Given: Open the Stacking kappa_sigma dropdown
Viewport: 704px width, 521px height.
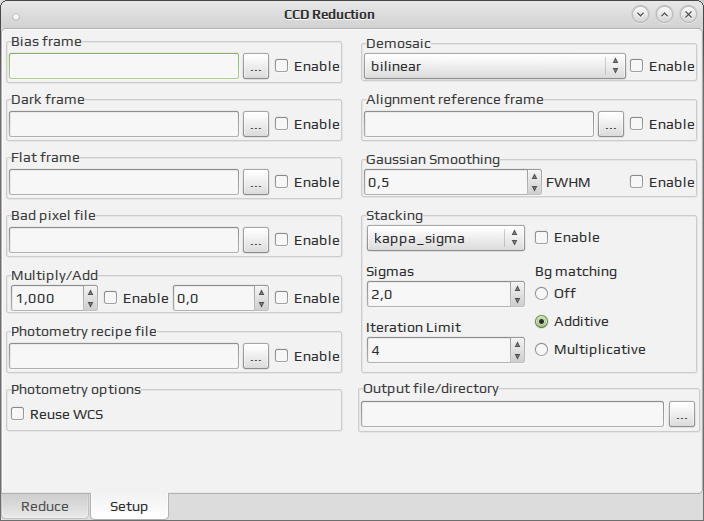Looking at the screenshot, I should pyautogui.click(x=445, y=238).
